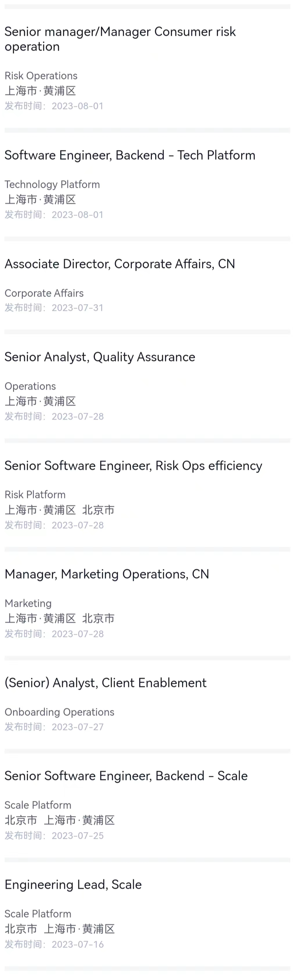Open Software Engineer, Backend - Tech Platform listing
Image resolution: width=295 pixels, height=980 pixels.
point(130,155)
